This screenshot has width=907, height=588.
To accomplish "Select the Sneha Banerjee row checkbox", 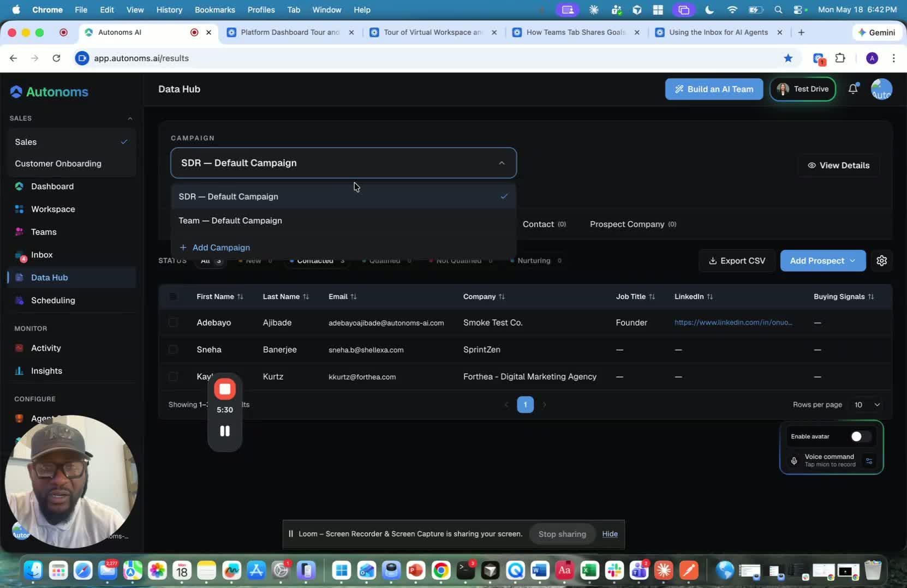I will (173, 350).
